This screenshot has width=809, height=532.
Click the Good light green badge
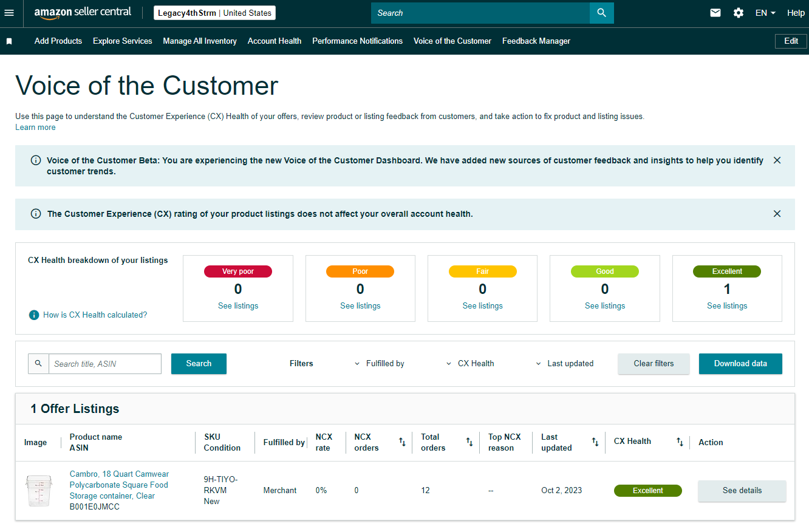[x=605, y=271]
